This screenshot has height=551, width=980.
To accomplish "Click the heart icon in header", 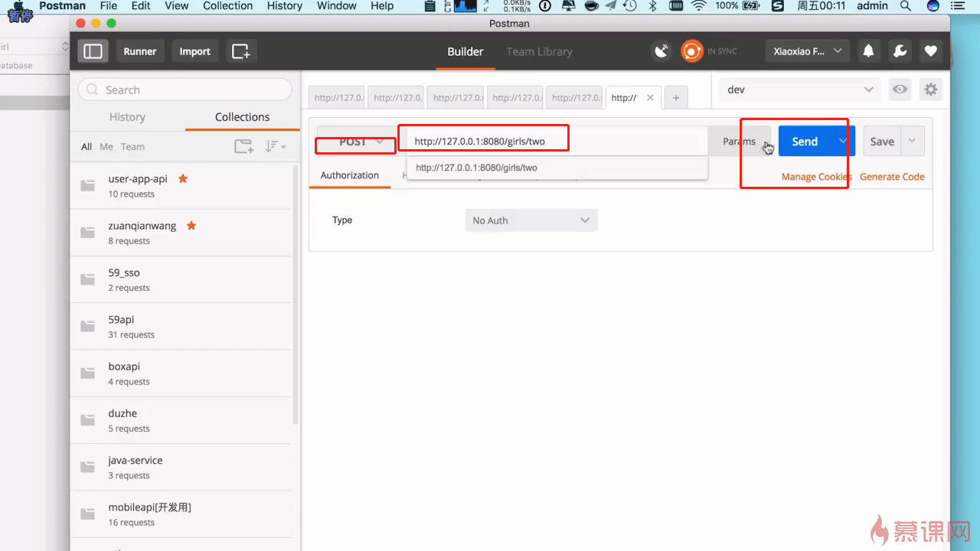I will 930,51.
